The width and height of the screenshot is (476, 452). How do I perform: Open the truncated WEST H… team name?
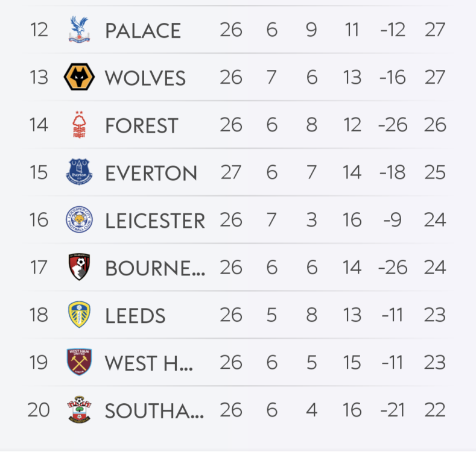[149, 363]
